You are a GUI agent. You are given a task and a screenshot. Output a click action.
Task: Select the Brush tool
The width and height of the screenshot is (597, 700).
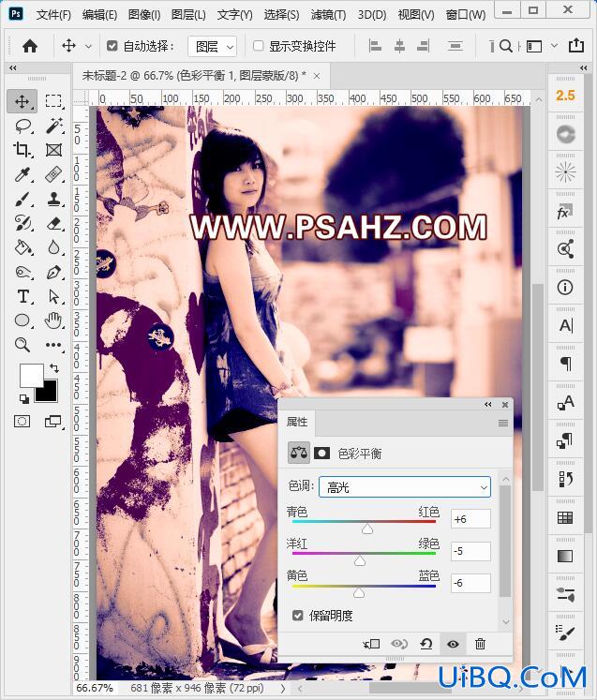[x=22, y=199]
